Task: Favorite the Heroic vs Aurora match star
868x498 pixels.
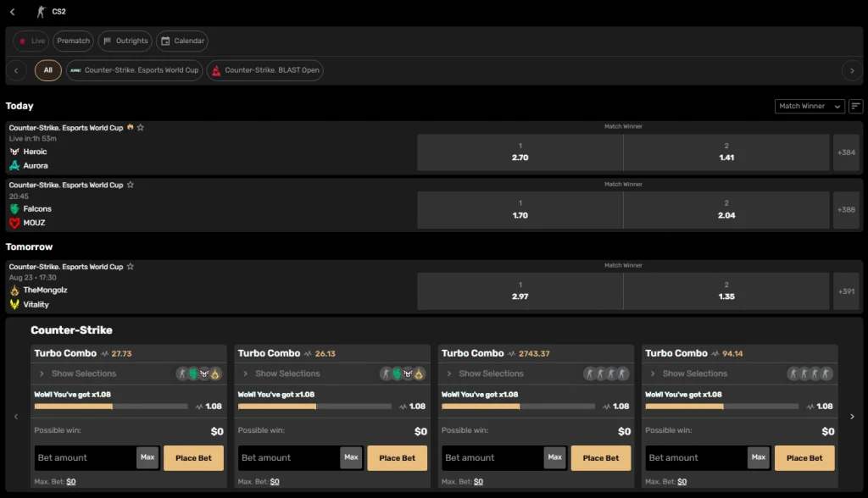Action: 141,128
